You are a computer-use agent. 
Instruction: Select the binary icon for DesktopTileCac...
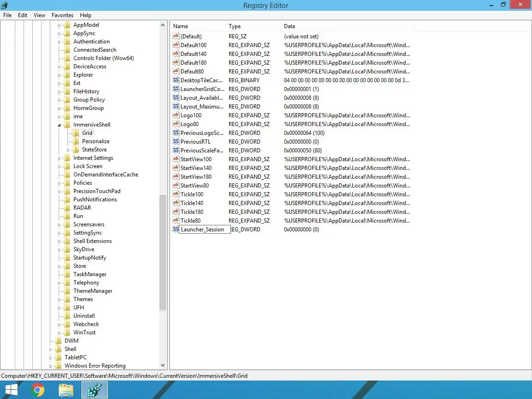(x=176, y=80)
